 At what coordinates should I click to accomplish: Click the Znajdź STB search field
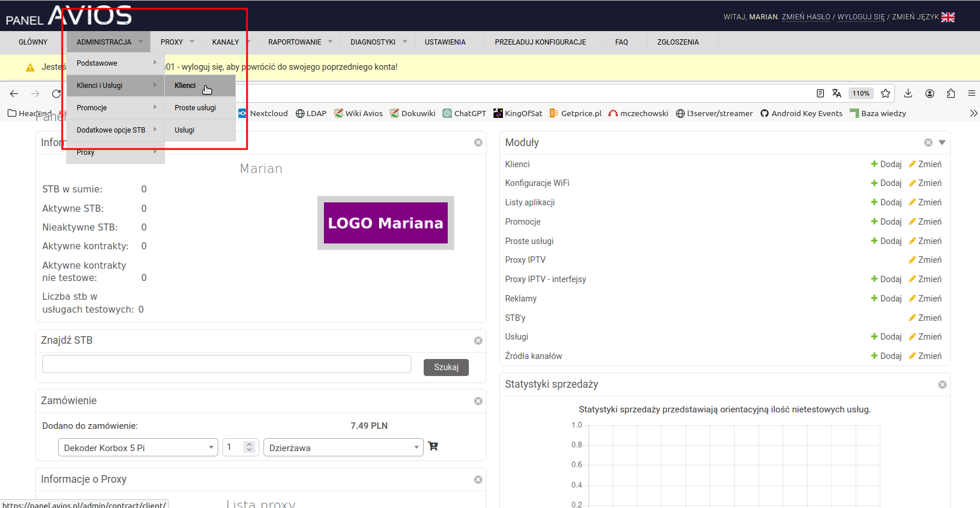click(227, 364)
